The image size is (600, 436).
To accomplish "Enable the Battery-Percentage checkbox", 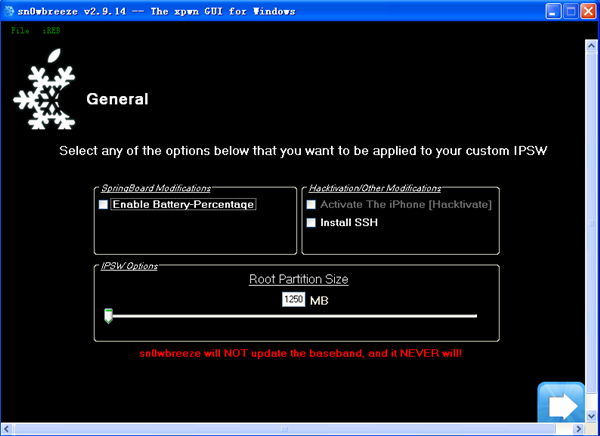I will click(103, 205).
